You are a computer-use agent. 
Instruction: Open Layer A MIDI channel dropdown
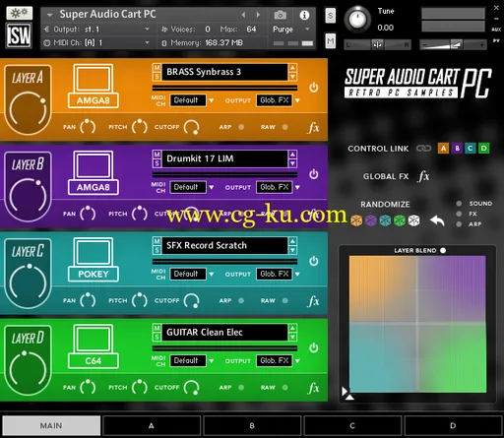click(x=192, y=100)
